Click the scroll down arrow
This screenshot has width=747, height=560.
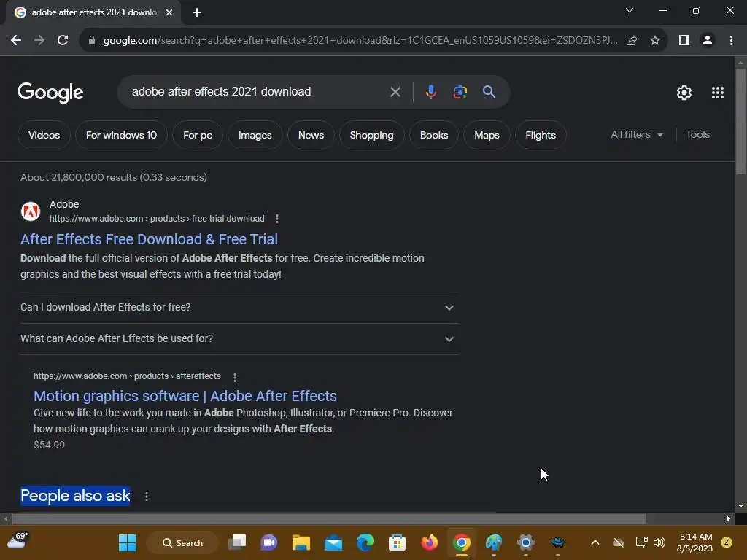[x=740, y=506]
